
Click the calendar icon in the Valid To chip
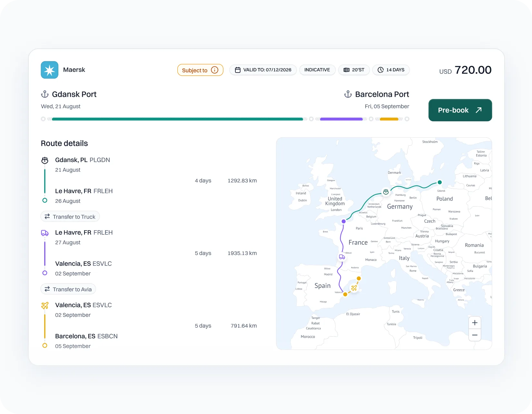238,70
